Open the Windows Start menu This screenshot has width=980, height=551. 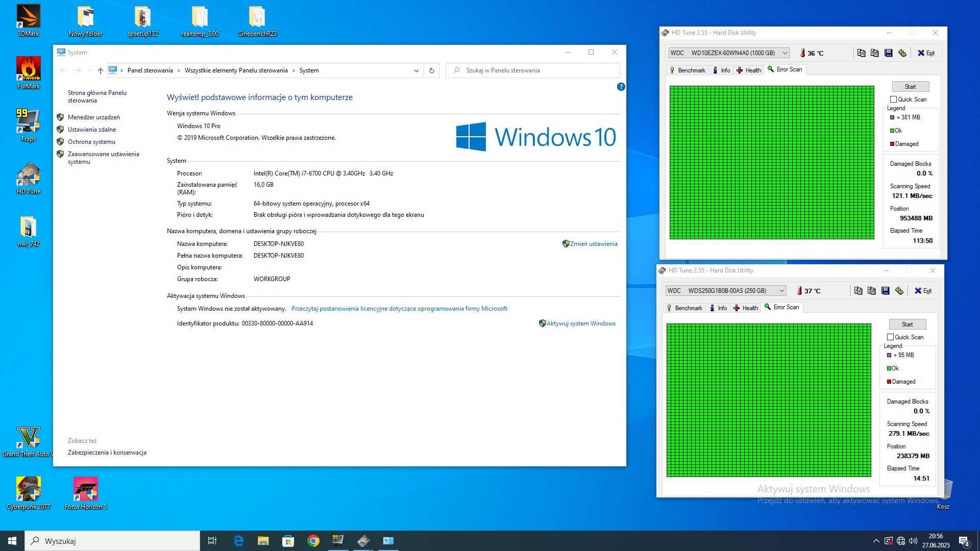click(12, 541)
